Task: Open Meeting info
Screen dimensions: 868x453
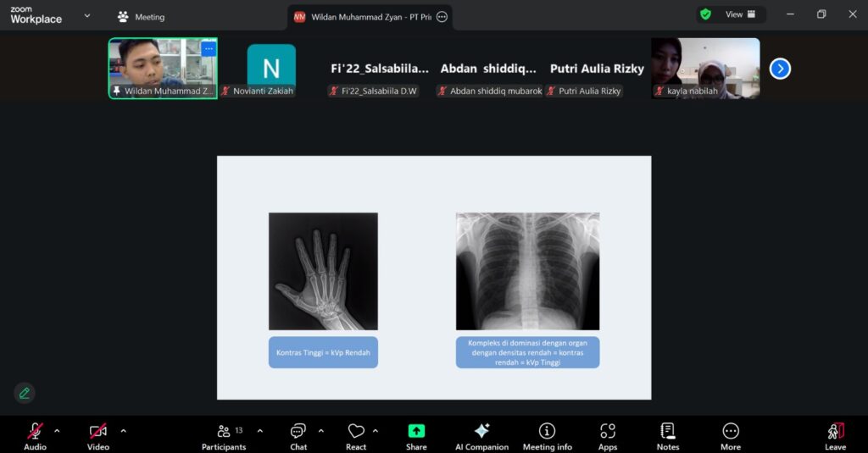Action: click(x=547, y=435)
